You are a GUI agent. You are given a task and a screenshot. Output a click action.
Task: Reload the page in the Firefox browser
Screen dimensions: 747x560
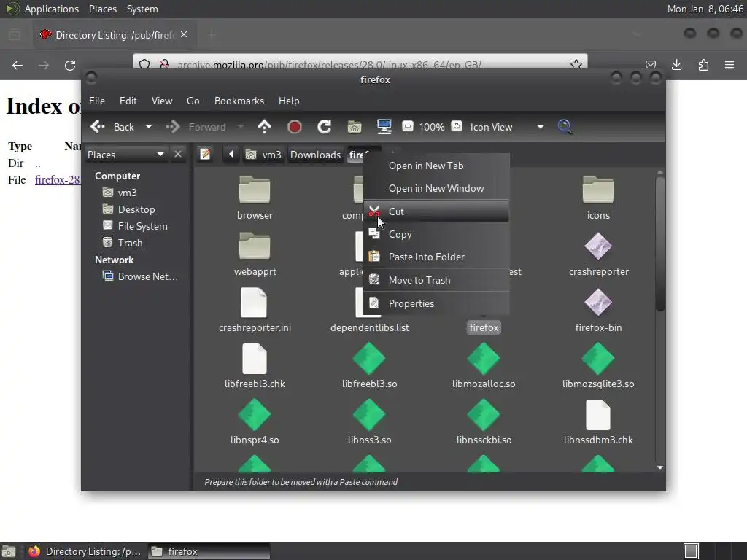pyautogui.click(x=70, y=65)
